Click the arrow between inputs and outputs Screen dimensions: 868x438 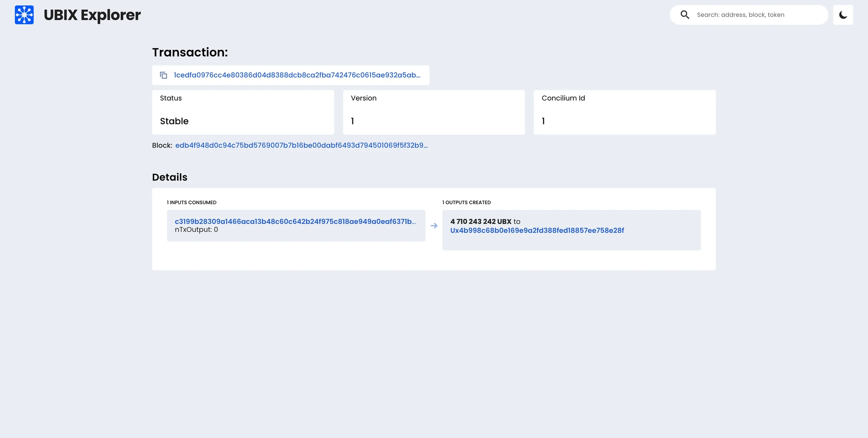pyautogui.click(x=434, y=226)
